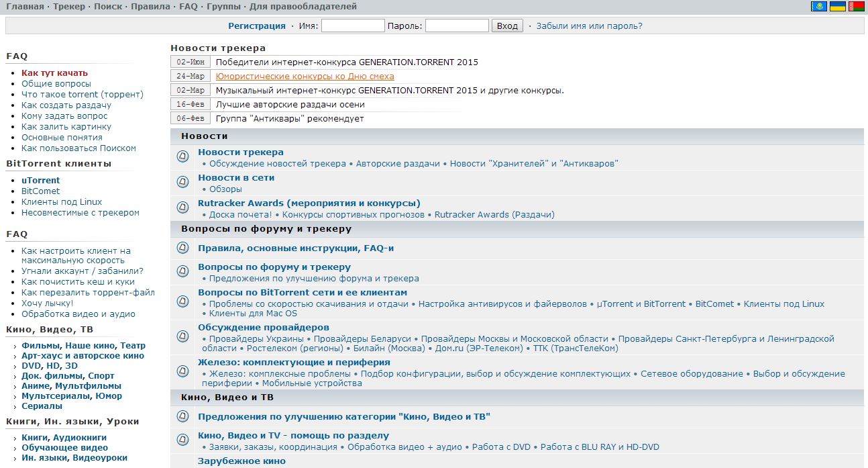Click forum icon beside Правила, основные инструкции
Screen dimensions: 868x468
coord(182,248)
